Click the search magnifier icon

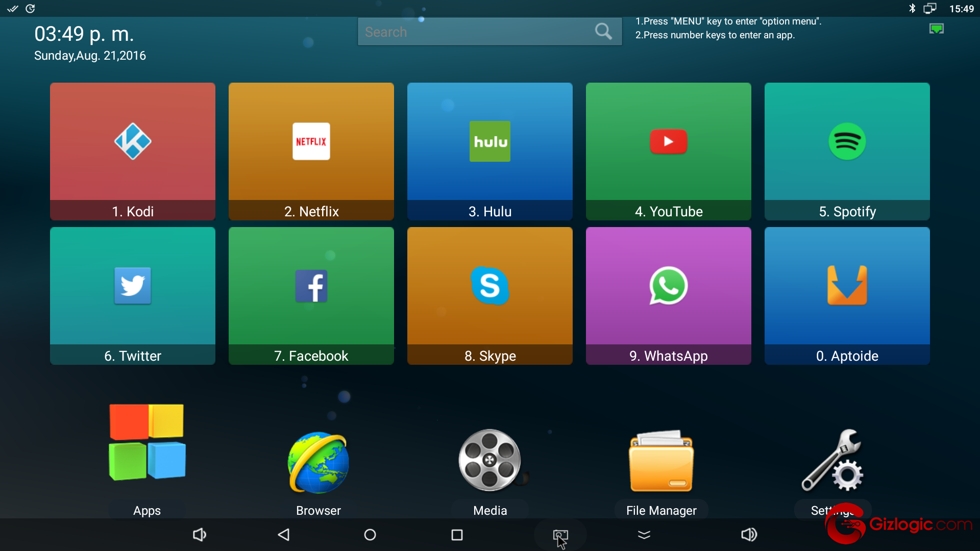pos(603,32)
